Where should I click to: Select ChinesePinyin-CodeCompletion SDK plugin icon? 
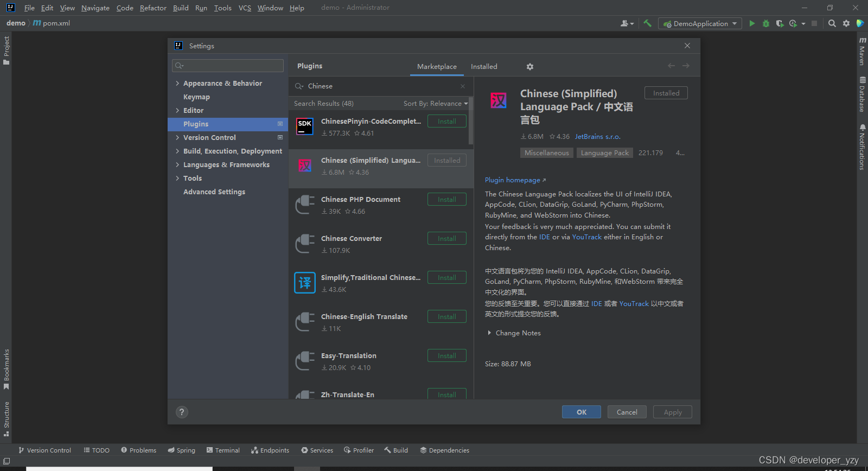(x=305, y=126)
